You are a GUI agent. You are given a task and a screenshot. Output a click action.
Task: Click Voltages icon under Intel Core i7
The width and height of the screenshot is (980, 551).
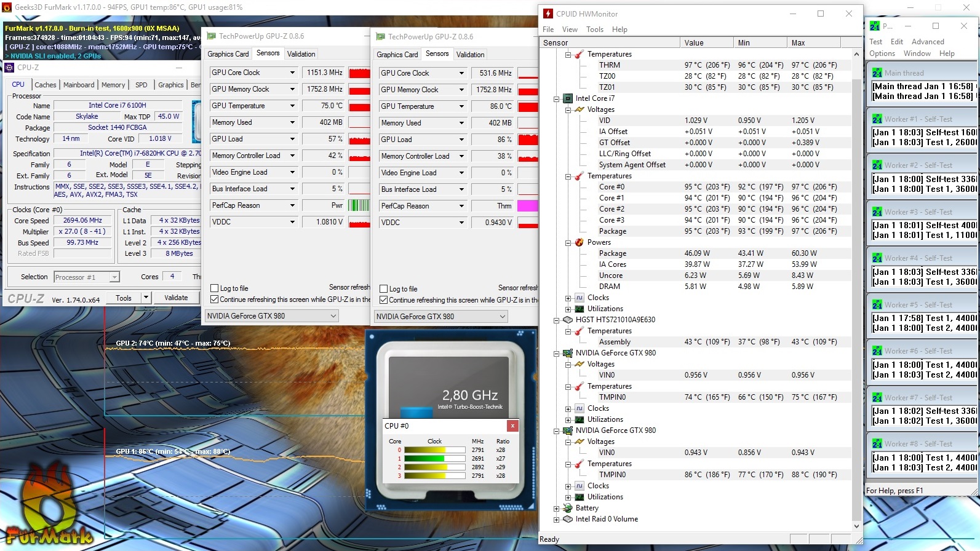pyautogui.click(x=579, y=109)
